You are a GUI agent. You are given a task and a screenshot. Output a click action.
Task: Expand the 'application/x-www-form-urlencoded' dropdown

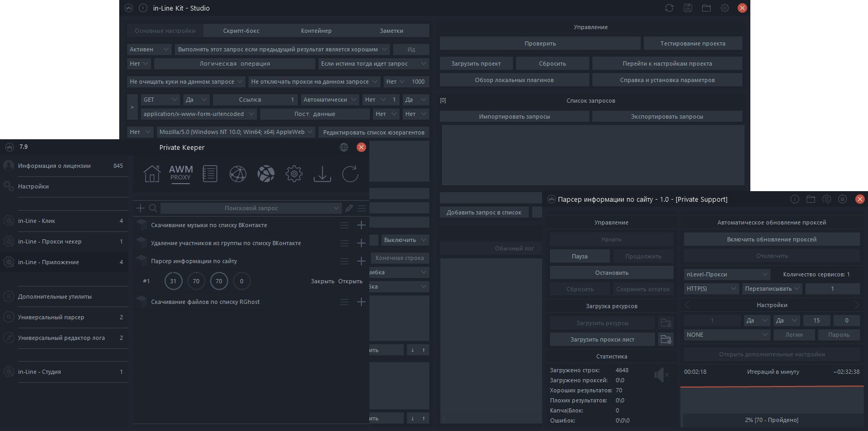click(199, 114)
